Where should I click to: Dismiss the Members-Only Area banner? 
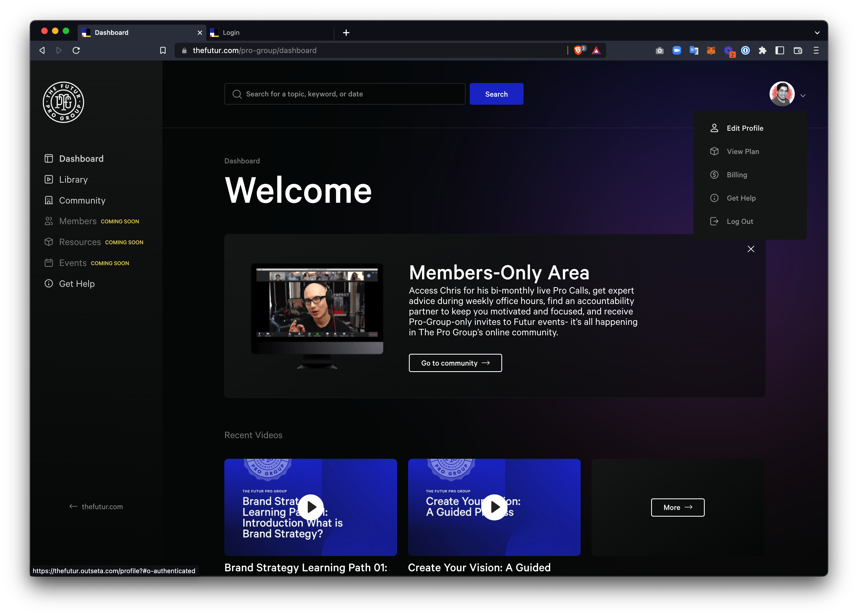coord(751,249)
